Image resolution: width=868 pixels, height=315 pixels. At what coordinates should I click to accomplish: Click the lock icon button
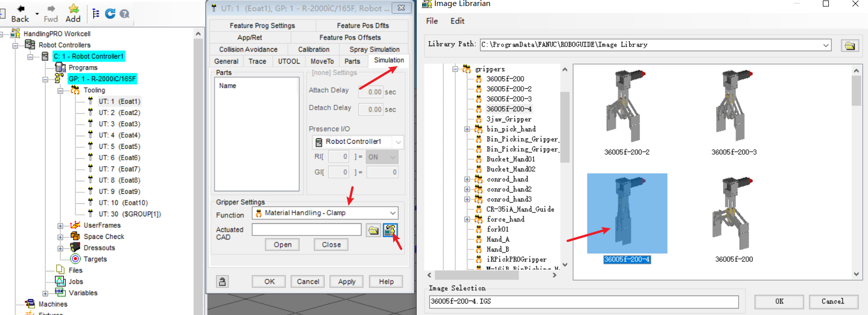(x=222, y=281)
